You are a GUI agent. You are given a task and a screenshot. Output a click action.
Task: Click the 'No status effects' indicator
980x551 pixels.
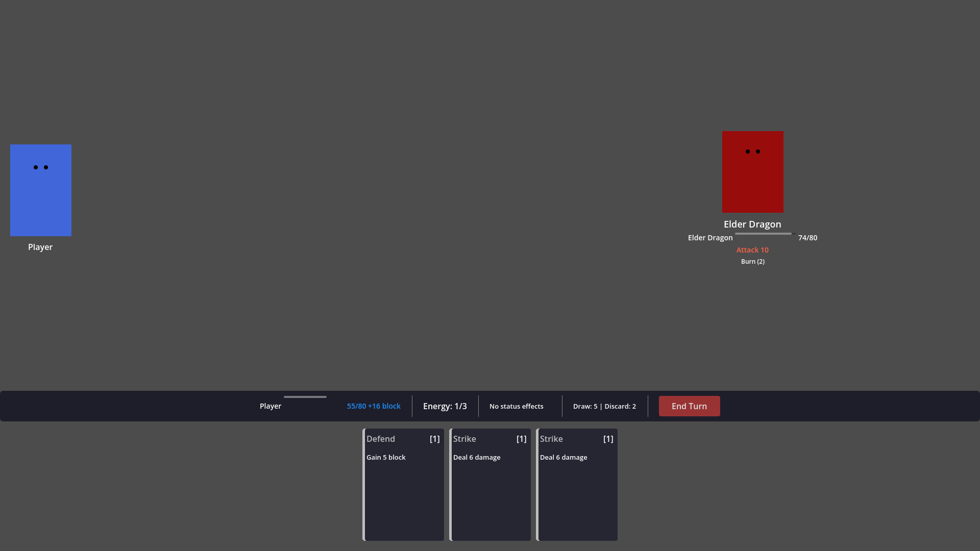pos(516,406)
